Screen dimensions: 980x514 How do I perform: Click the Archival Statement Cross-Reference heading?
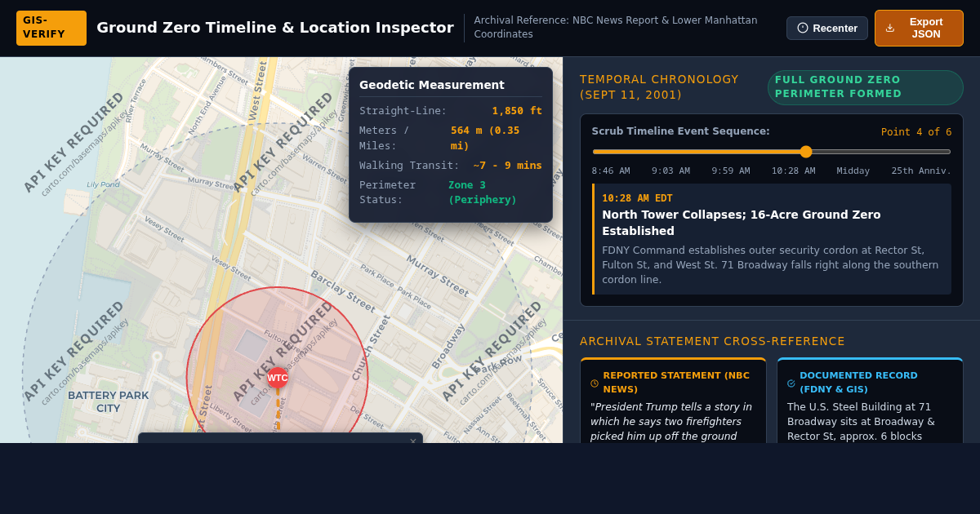(x=712, y=341)
